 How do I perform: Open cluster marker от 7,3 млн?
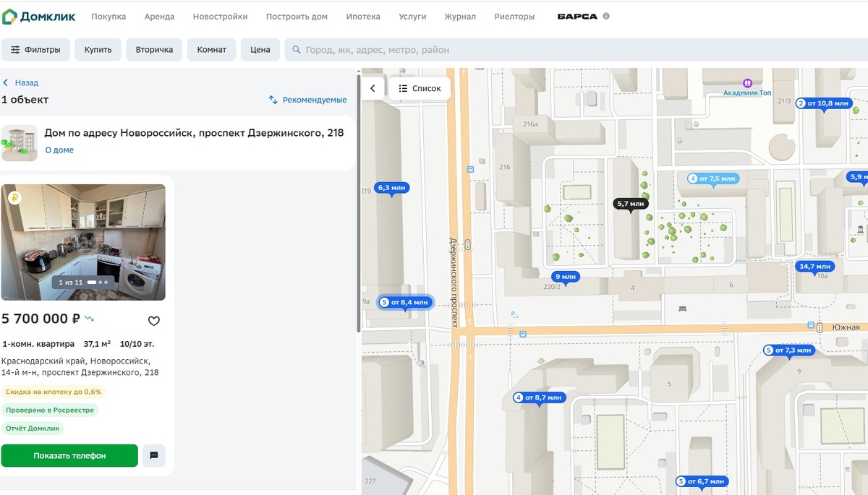[x=789, y=350]
